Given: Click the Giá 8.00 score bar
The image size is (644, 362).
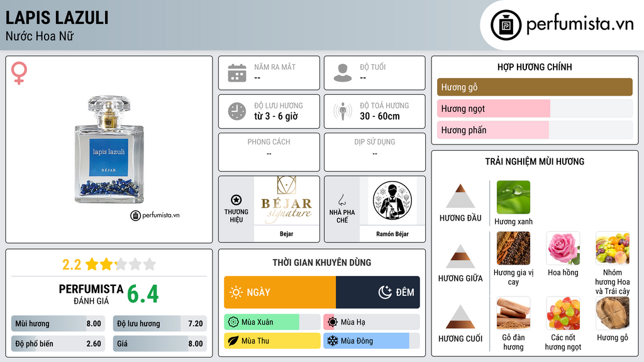Looking at the screenshot, I should pyautogui.click(x=160, y=344).
